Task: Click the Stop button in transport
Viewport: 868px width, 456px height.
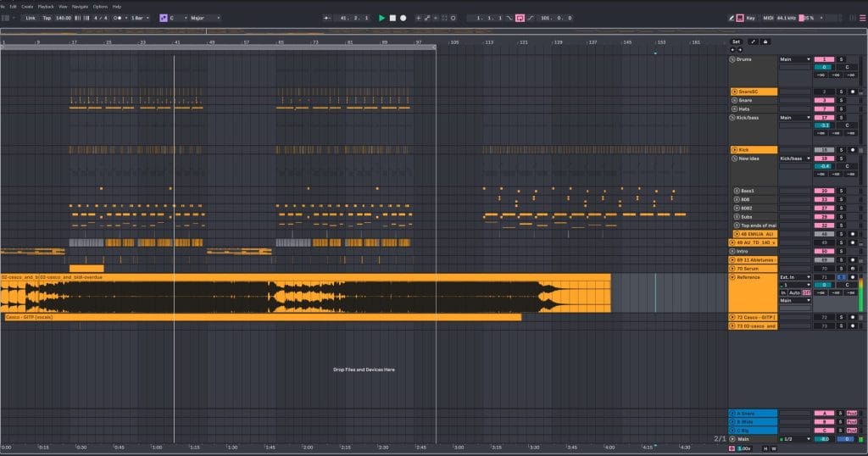Action: (x=392, y=17)
